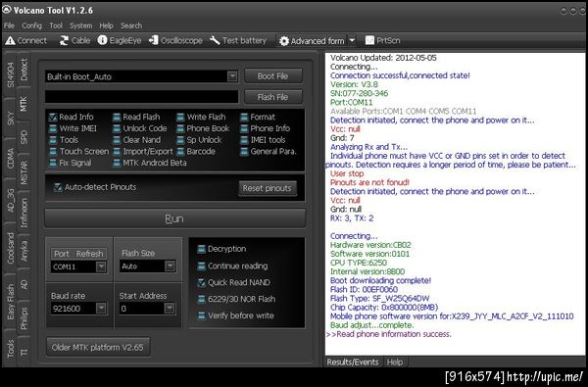Image resolution: width=588 pixels, height=387 pixels.
Task: Click the Test battery wrench icon
Action: [x=215, y=40]
